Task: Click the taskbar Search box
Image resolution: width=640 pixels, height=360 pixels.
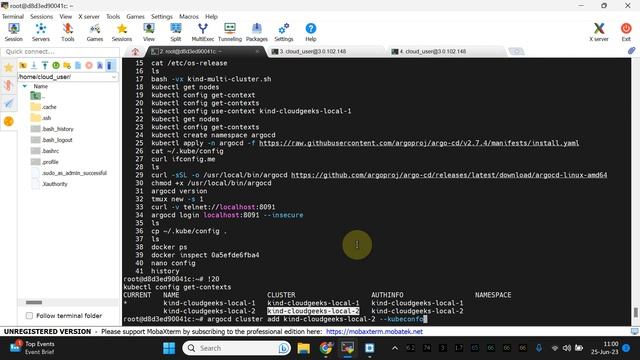Action: (x=237, y=348)
